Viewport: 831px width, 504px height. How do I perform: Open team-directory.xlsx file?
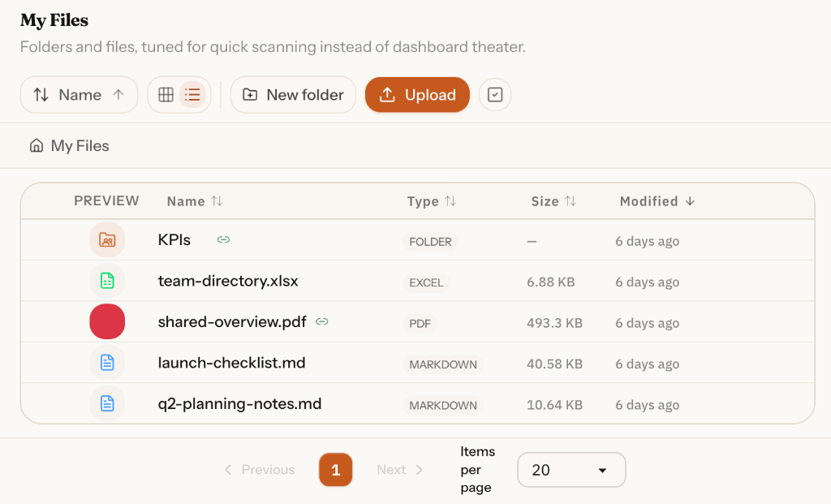click(x=228, y=281)
